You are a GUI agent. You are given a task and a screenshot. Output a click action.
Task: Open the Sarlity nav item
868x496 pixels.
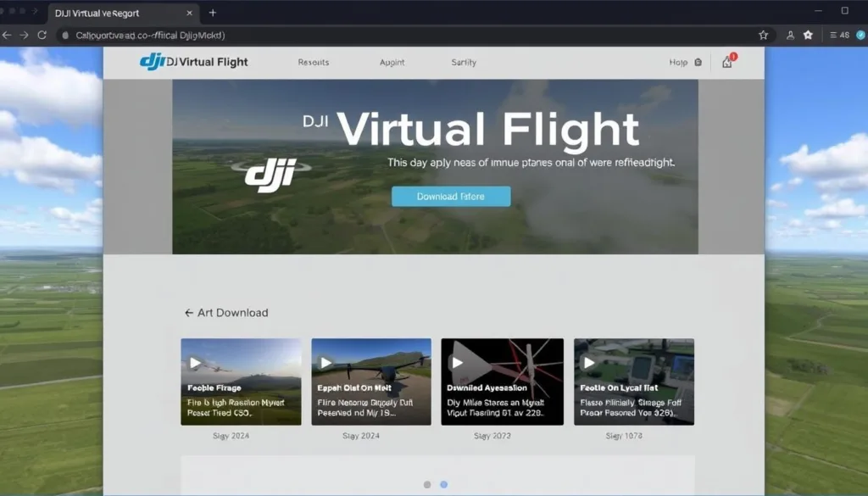point(464,63)
